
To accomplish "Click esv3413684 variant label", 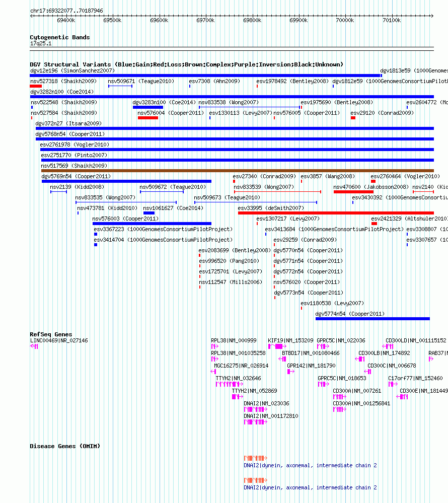I will [334, 230].
